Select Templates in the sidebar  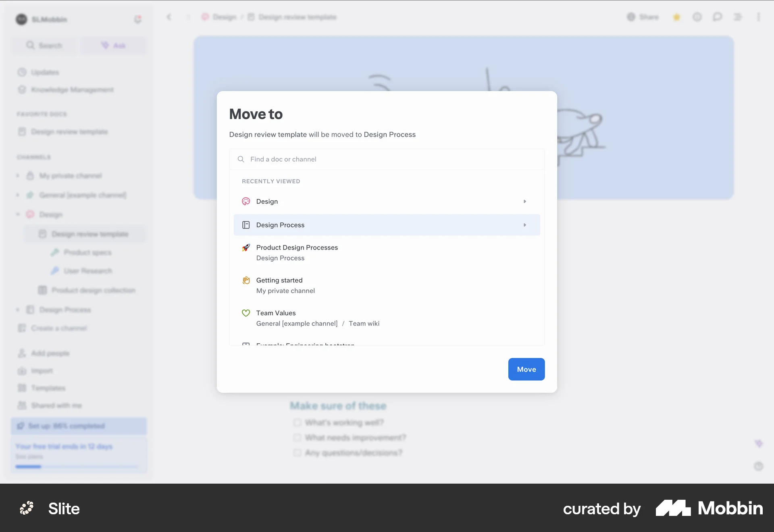48,388
